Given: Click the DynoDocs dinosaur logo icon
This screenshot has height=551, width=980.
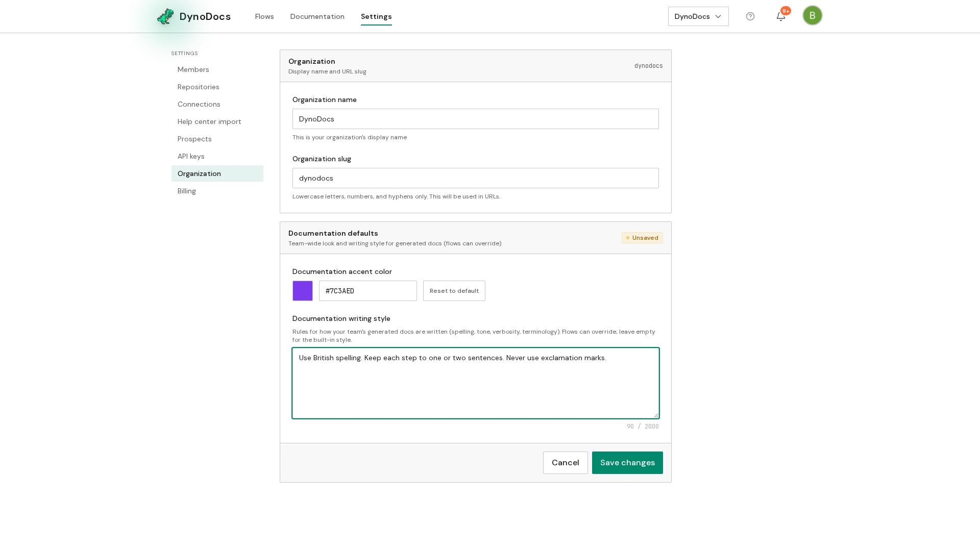Looking at the screenshot, I should tap(165, 16).
